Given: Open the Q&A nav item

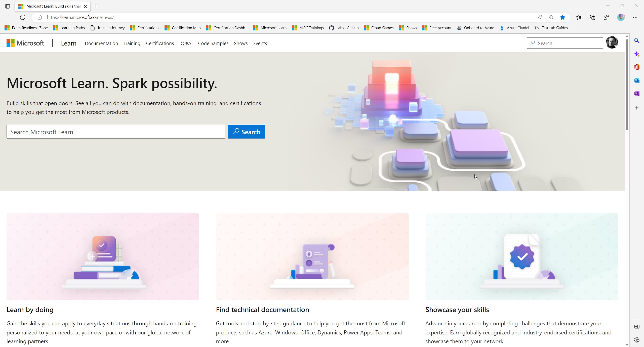Looking at the screenshot, I should coord(186,43).
